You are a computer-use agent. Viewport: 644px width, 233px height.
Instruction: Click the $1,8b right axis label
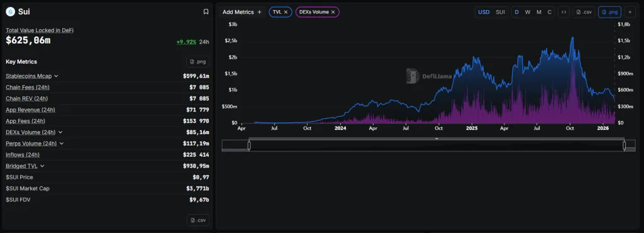(x=624, y=25)
